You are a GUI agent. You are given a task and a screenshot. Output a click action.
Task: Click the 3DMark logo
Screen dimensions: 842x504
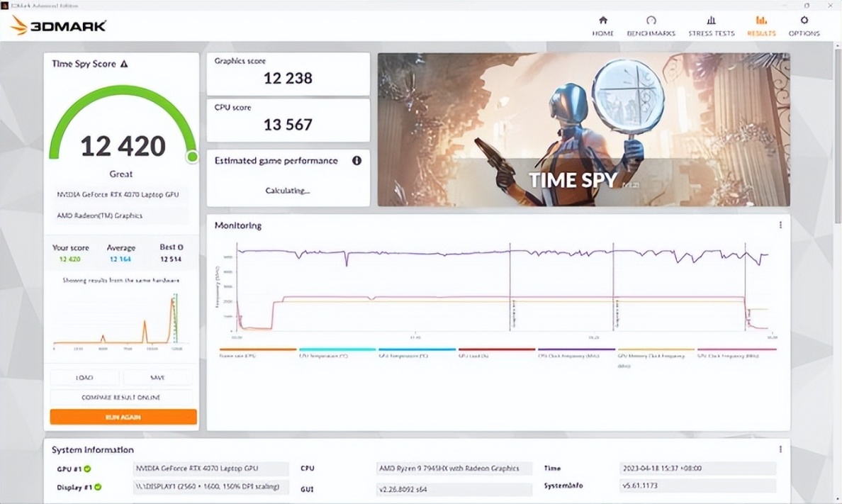click(58, 26)
